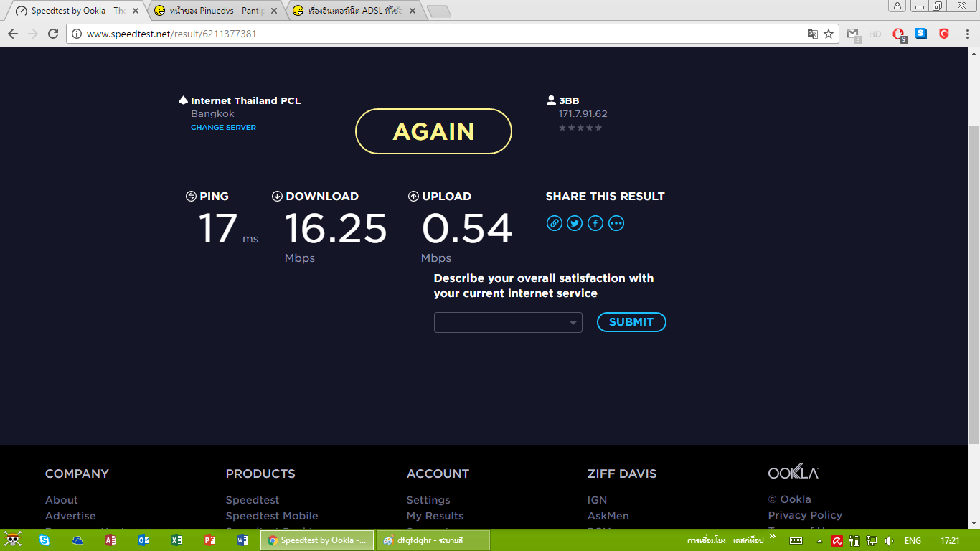Click the volume speaker tray icon
This screenshot has height=551, width=980.
890,540
